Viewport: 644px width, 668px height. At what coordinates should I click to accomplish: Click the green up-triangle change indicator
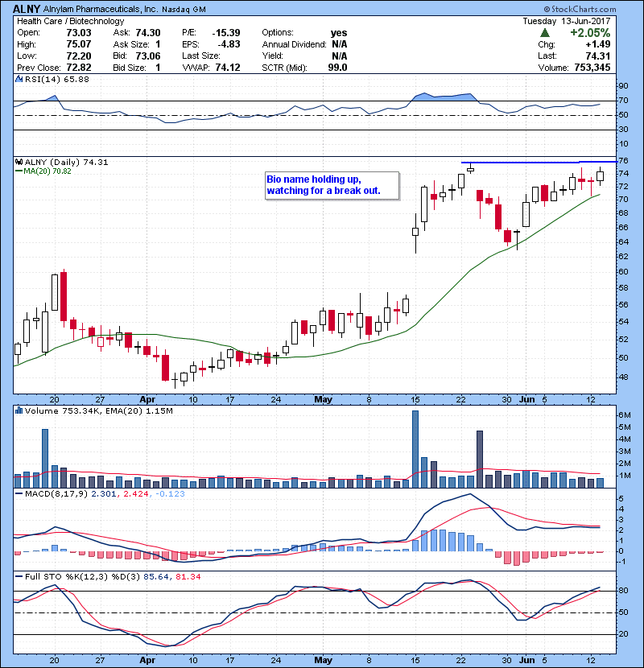(x=545, y=33)
